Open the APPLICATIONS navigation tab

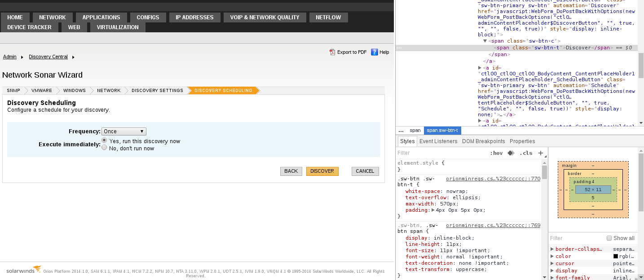101,17
